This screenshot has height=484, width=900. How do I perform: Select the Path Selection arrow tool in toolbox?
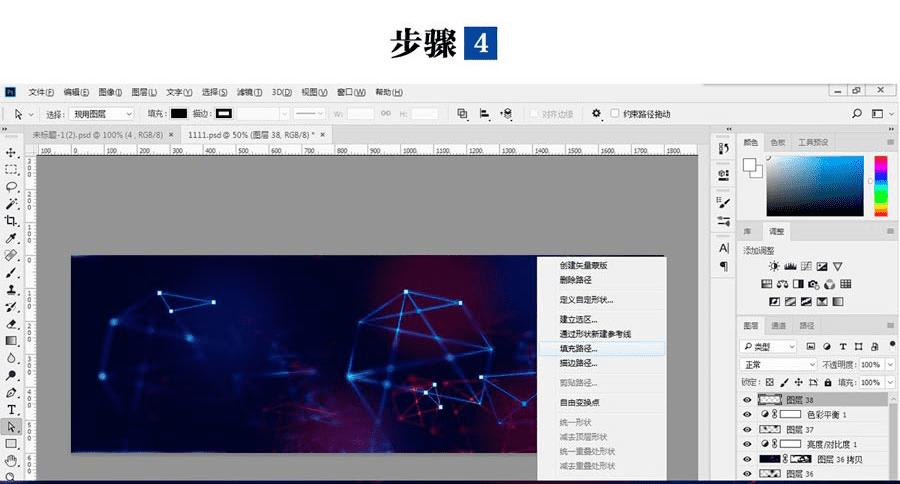pos(11,427)
